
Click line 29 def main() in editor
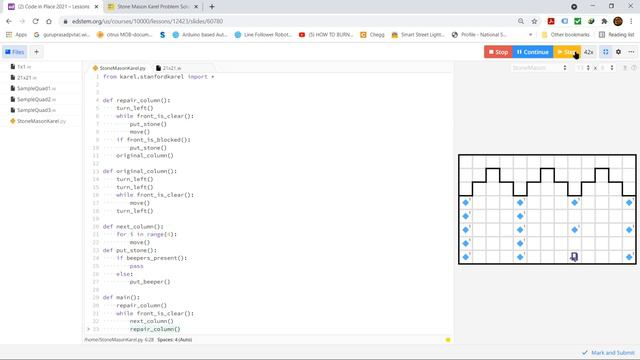pos(121,298)
